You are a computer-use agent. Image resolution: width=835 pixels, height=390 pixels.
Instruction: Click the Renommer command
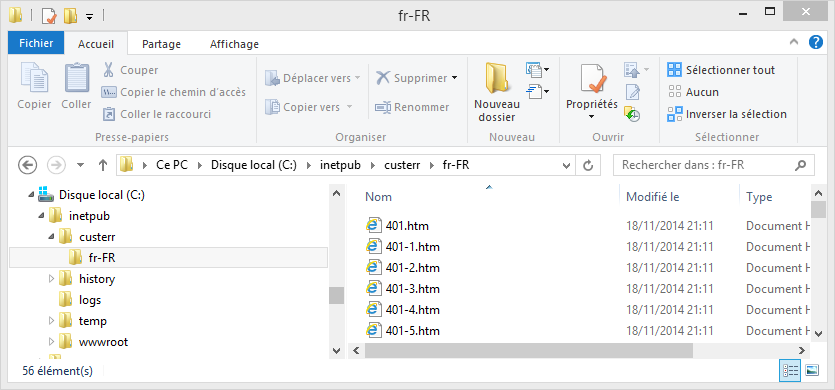[412, 107]
